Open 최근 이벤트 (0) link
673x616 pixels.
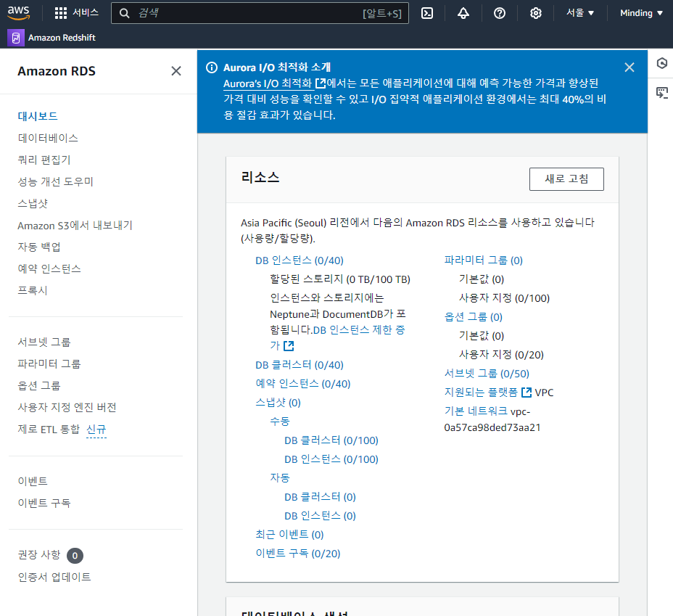[289, 535]
